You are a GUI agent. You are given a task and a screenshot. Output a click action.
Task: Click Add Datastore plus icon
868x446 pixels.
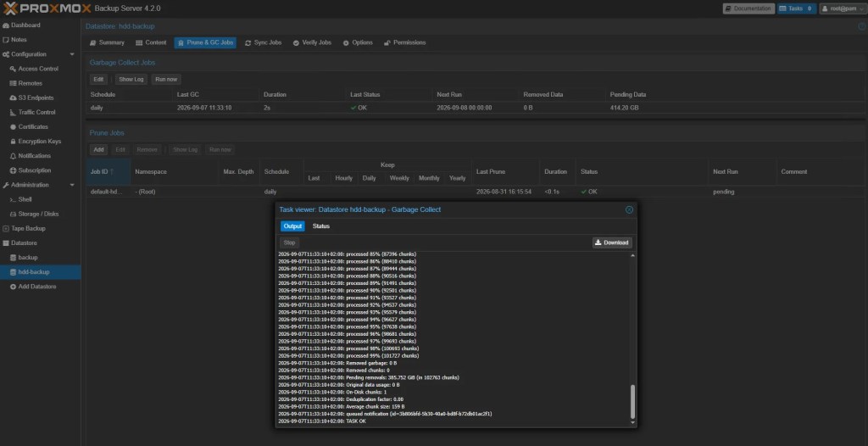pyautogui.click(x=13, y=287)
